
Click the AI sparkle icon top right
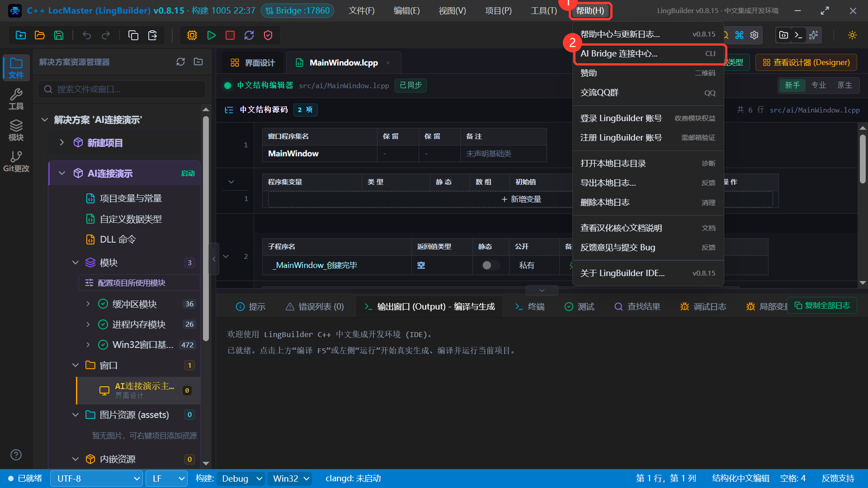coord(814,35)
